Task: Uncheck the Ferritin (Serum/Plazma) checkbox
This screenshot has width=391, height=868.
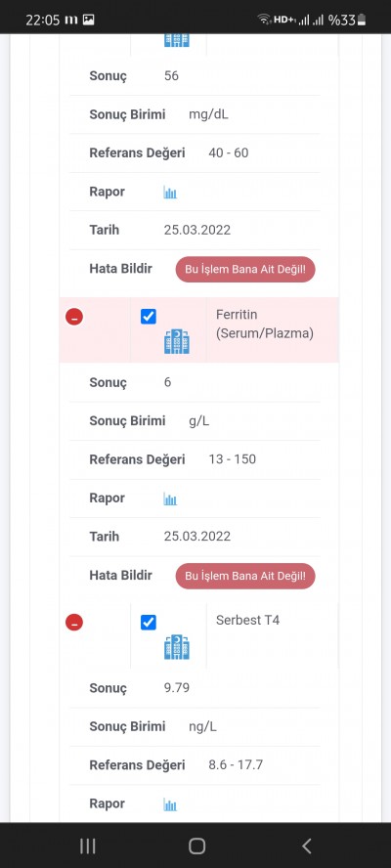Action: click(x=149, y=317)
